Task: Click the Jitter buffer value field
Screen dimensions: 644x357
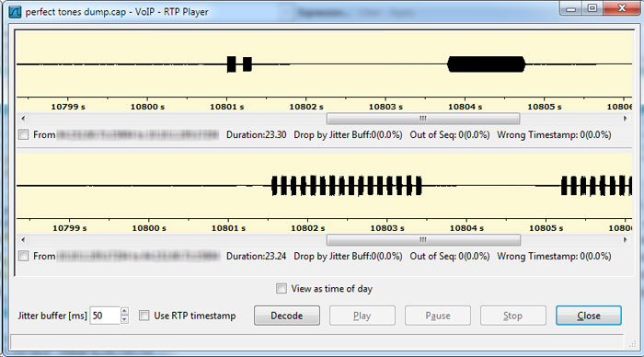Action: click(x=105, y=316)
